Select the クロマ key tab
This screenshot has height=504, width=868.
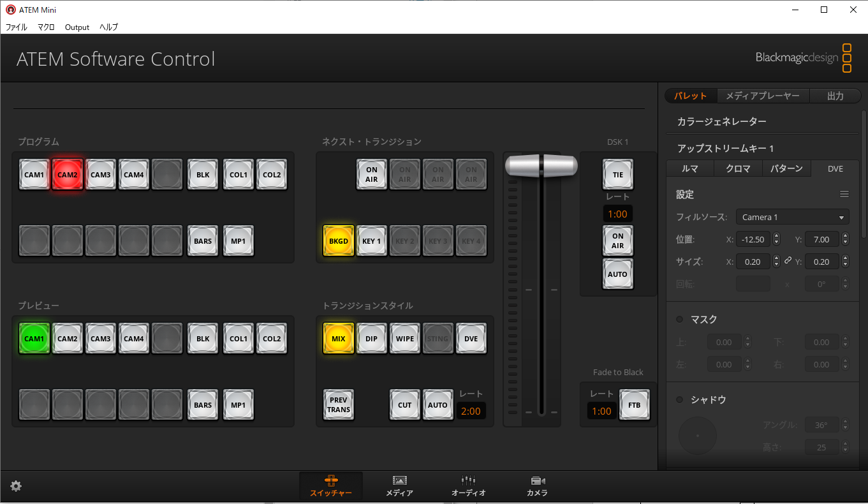pos(739,168)
